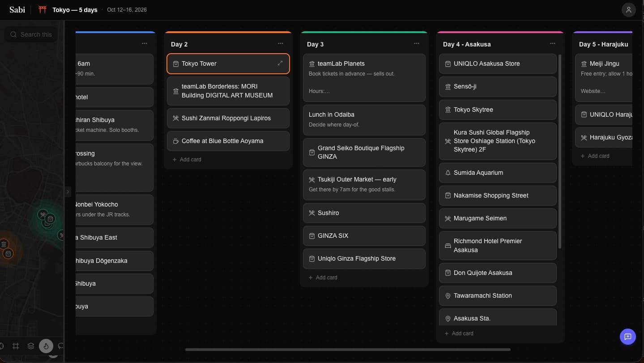Click bell icon on Sumida Aquarium card
Image resolution: width=644 pixels, height=363 pixels.
448,173
